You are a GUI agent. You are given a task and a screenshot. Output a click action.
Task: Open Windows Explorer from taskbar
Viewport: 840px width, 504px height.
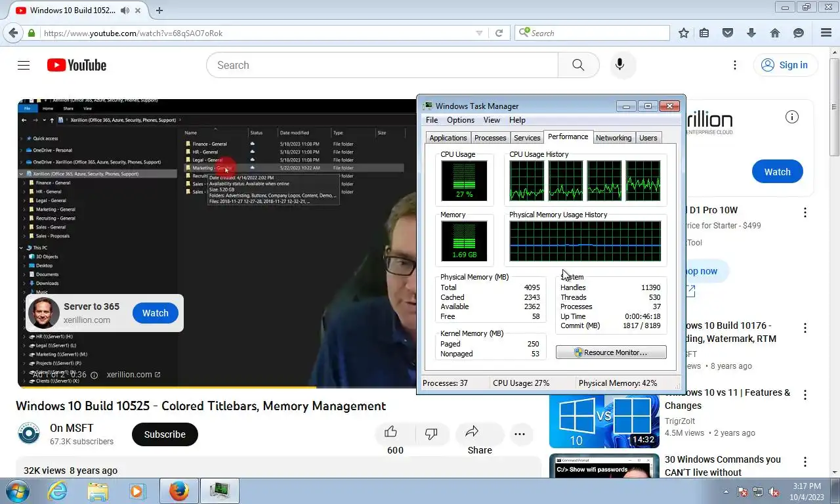click(98, 491)
